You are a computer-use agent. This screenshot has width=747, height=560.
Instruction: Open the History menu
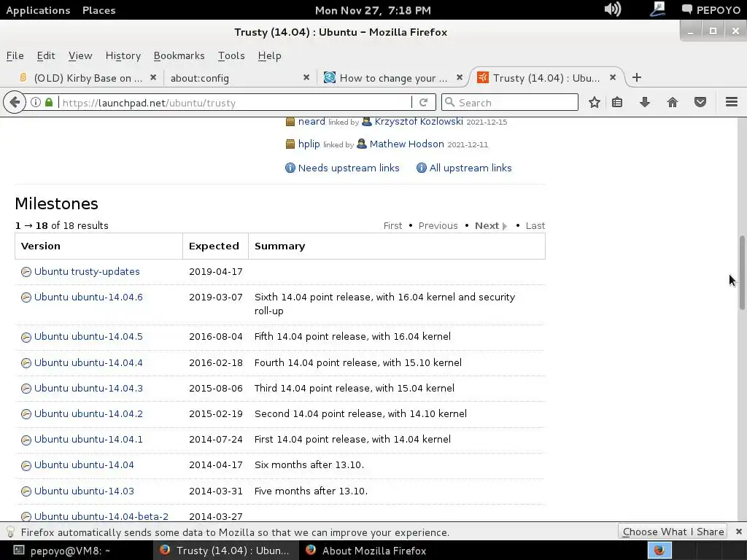click(123, 55)
